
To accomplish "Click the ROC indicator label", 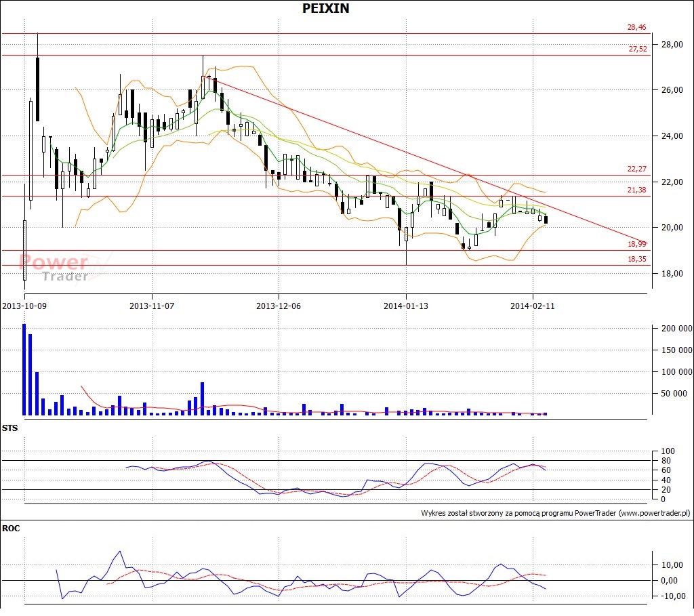I will 11,529.
